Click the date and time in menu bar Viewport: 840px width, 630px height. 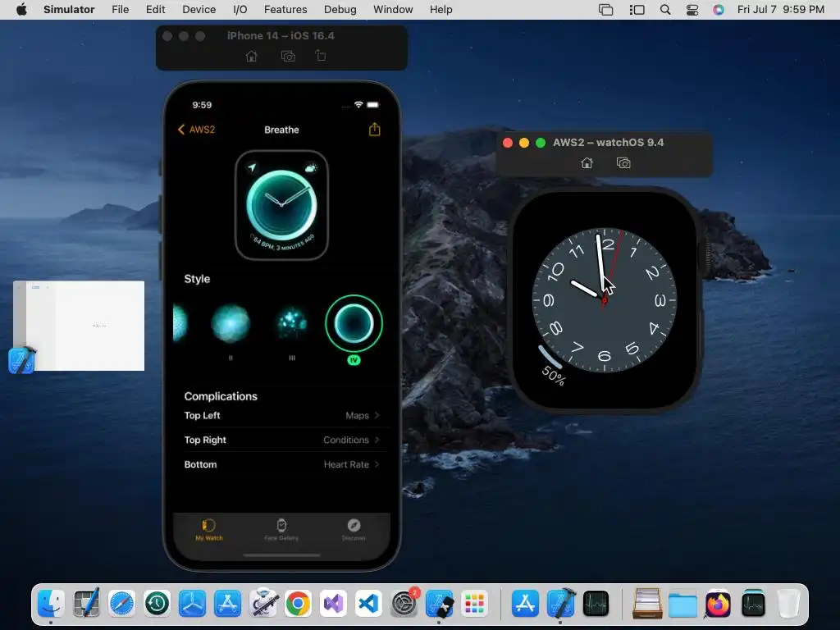[781, 10]
